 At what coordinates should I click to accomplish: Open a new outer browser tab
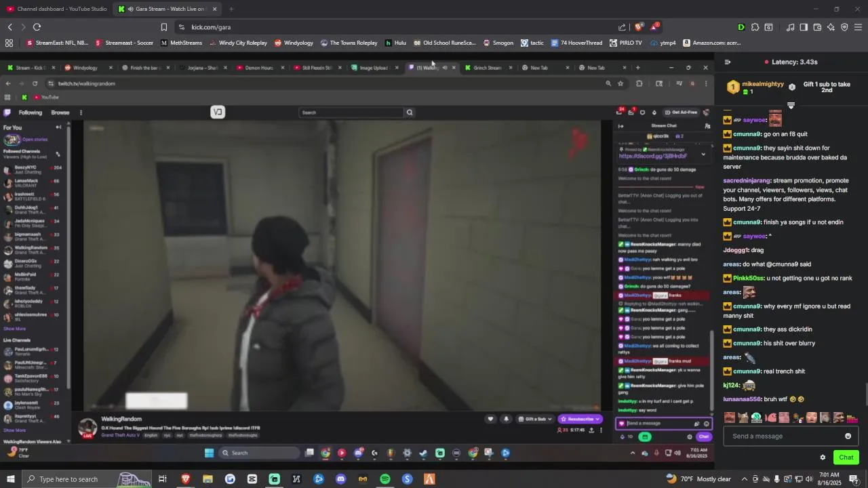[231, 9]
